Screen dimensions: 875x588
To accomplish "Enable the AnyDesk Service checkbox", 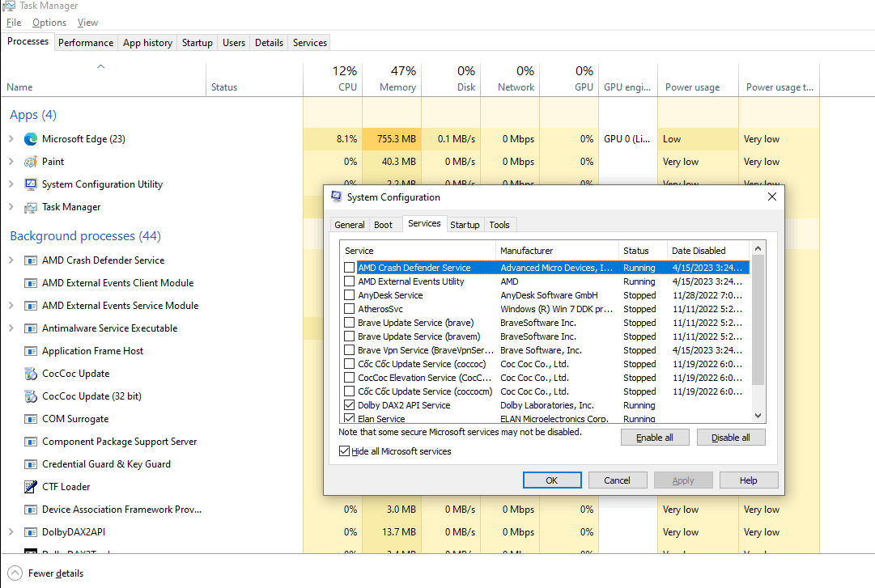I will tap(350, 295).
